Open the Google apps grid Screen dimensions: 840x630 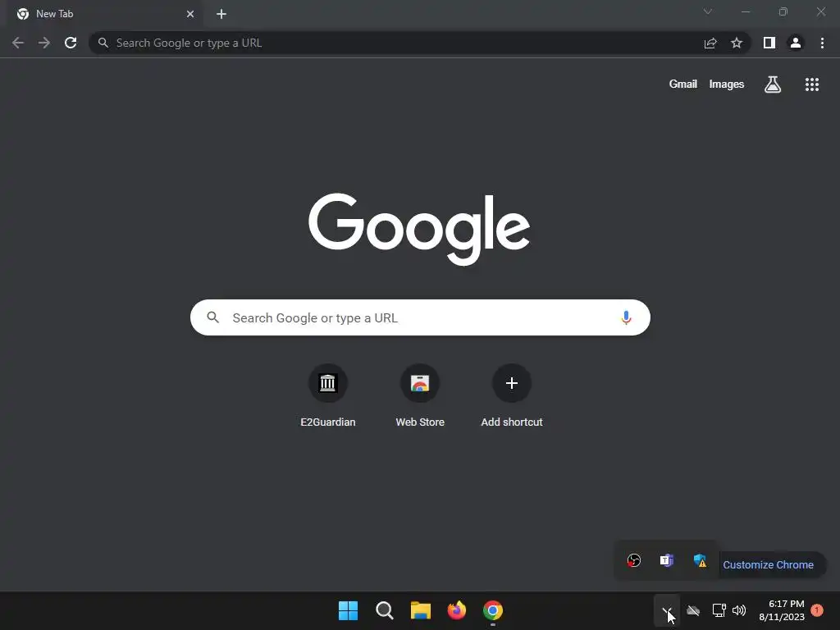point(812,84)
